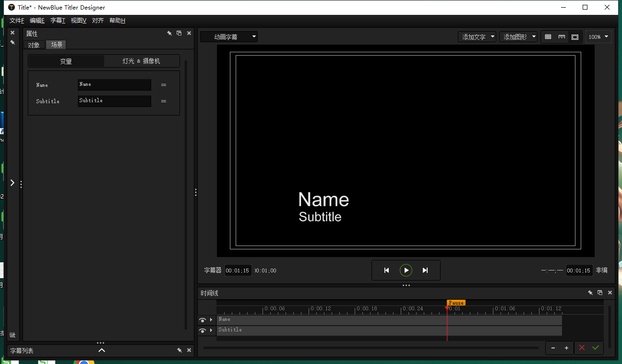Click the Name variable input field

(x=114, y=85)
